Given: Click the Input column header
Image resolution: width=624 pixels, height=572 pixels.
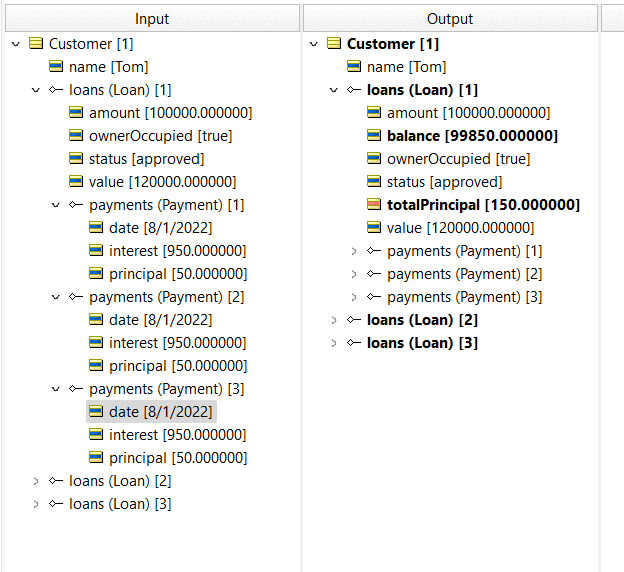Looking at the screenshot, I should [151, 18].
